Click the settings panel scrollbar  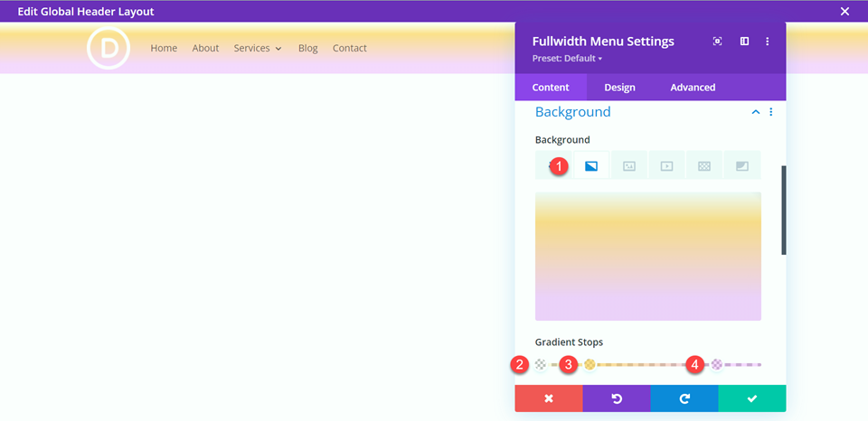pos(783,210)
